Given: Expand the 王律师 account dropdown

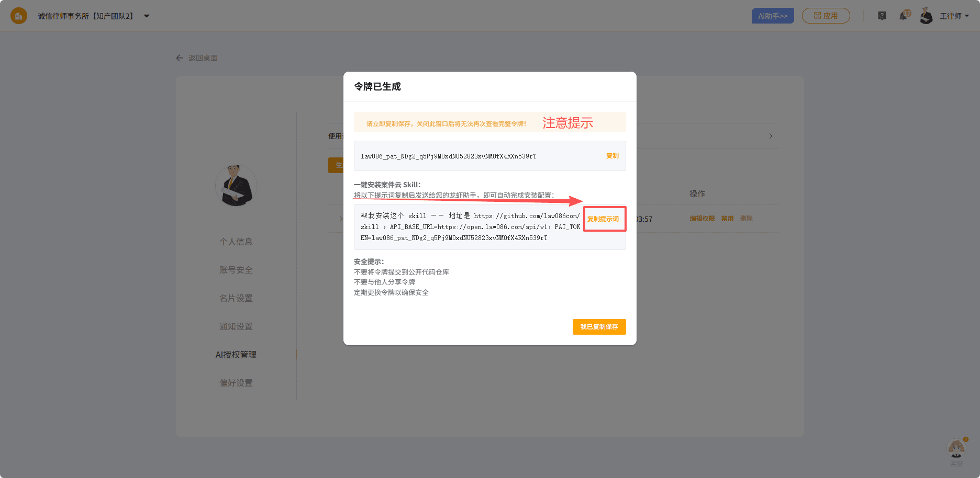Looking at the screenshot, I should click(954, 16).
